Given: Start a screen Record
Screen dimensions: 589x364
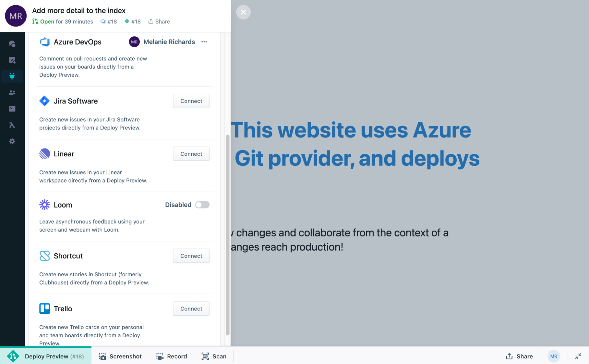Looking at the screenshot, I should 172,356.
